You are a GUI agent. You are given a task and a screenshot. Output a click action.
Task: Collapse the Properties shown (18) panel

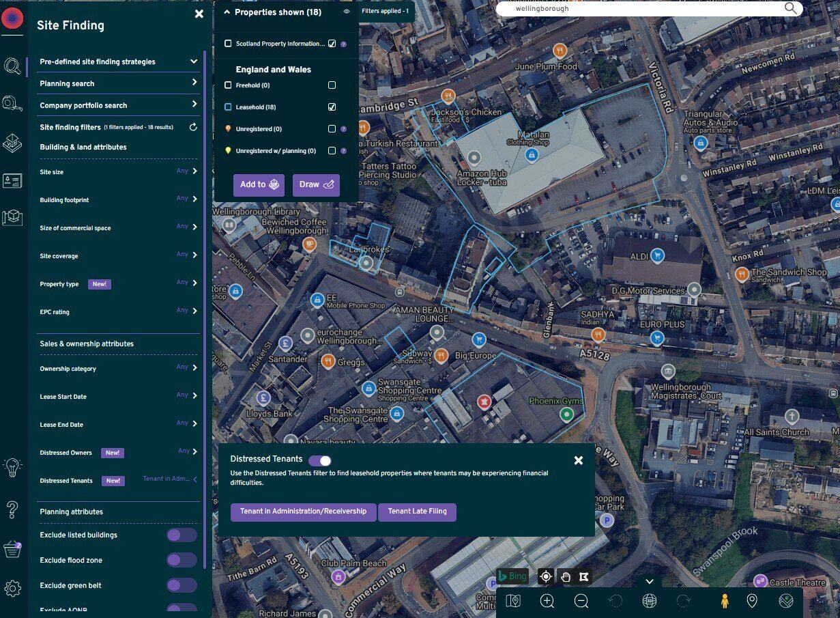click(x=227, y=12)
